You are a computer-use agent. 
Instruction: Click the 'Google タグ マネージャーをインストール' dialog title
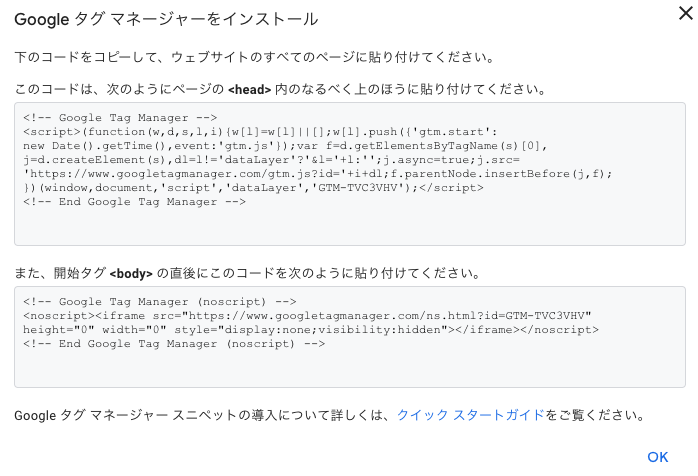point(166,20)
